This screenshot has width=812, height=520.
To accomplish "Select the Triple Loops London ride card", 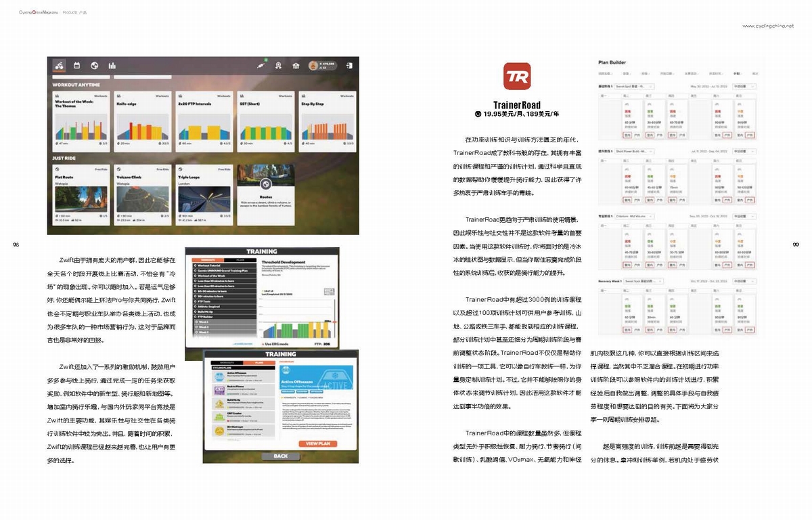I will [204, 195].
